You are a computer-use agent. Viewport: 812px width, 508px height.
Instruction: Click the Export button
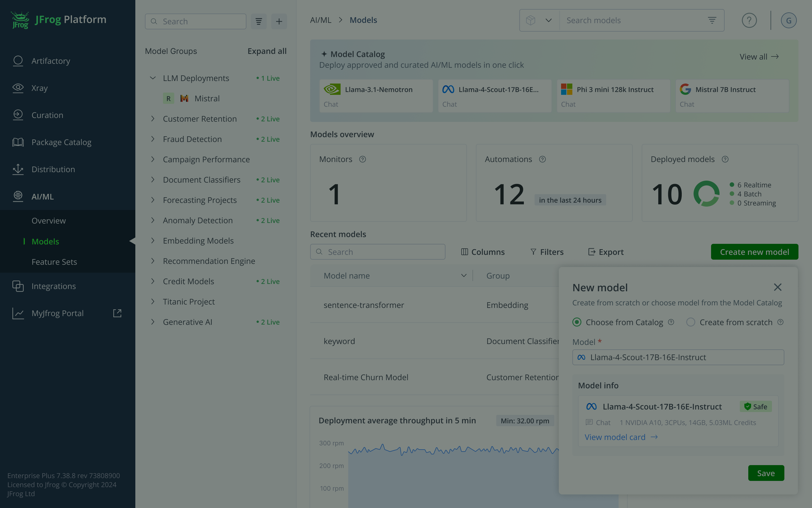point(606,252)
